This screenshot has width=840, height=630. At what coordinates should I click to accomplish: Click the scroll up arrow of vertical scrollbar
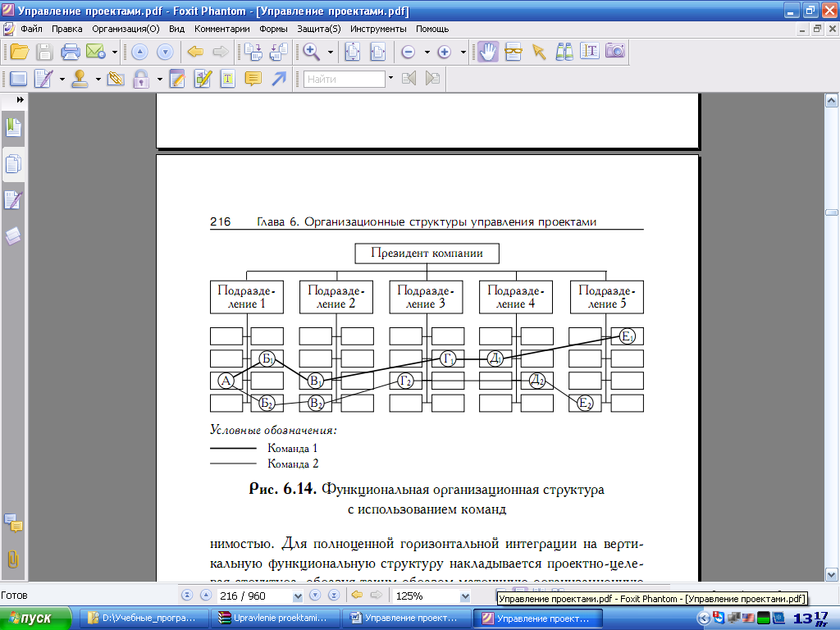(x=832, y=101)
